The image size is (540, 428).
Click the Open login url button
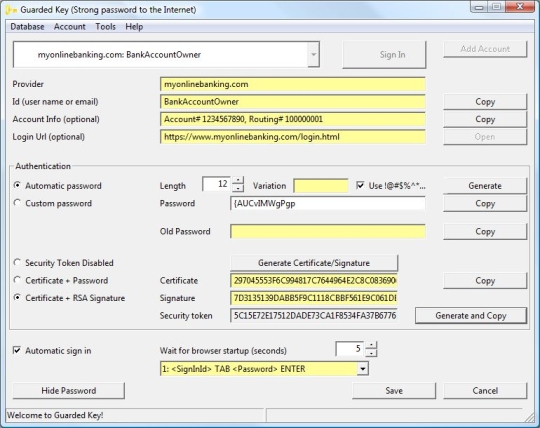485,137
